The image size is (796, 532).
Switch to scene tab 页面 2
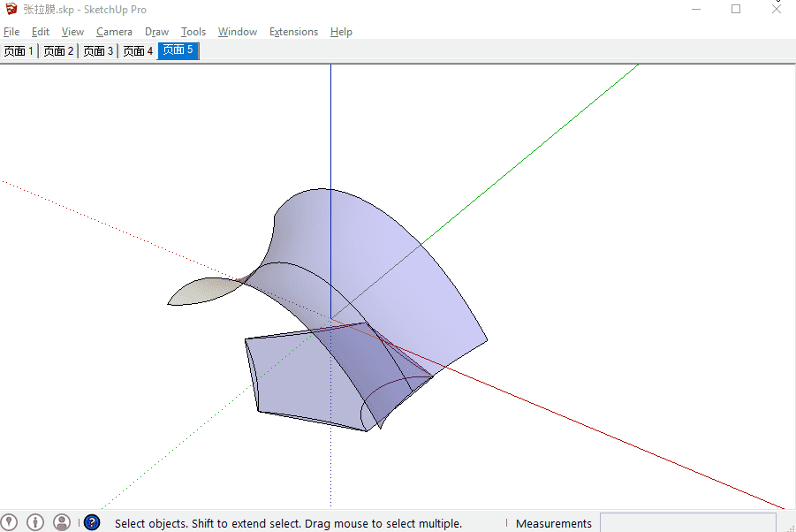point(58,50)
